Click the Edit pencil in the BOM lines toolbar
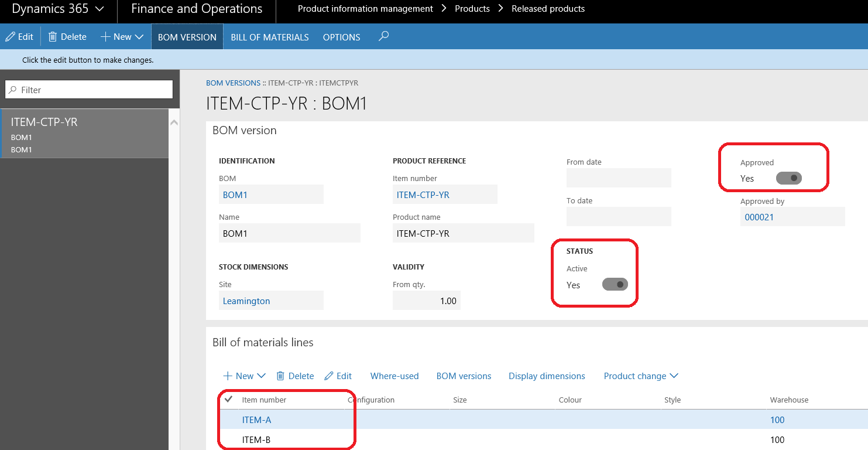The width and height of the screenshot is (868, 450). (x=328, y=376)
